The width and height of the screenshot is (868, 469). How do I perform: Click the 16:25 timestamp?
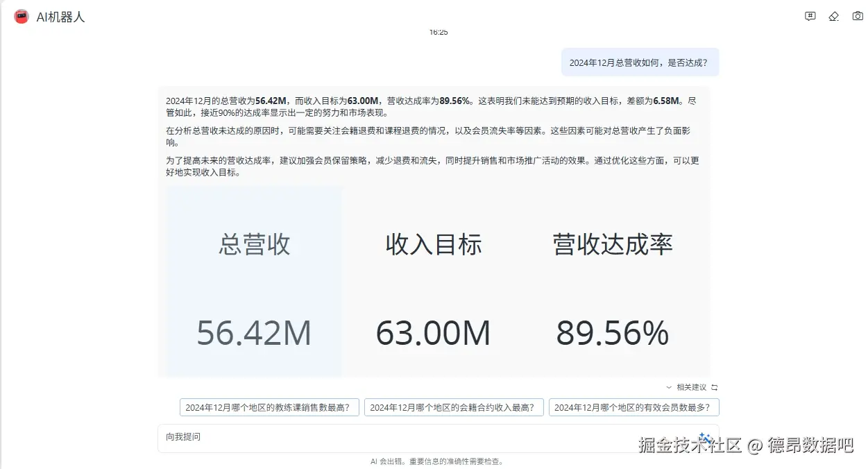[x=439, y=32]
